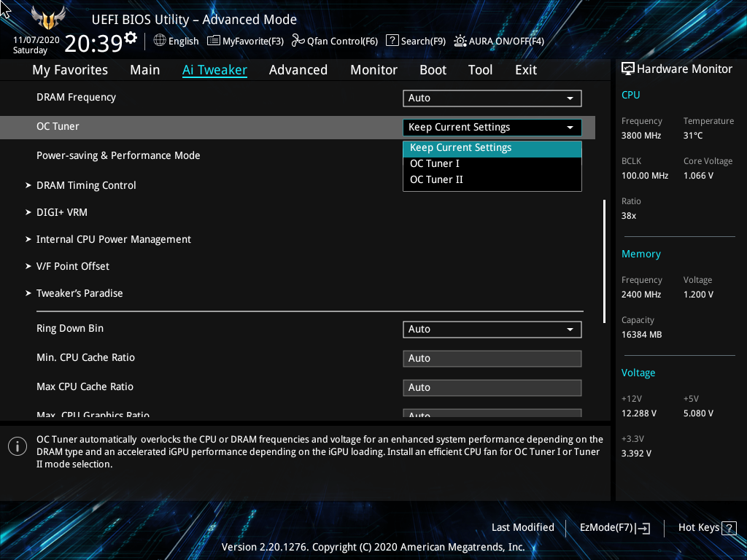Image resolution: width=747 pixels, height=560 pixels.
Task: Click the 20:39 clock display
Action: pyautogui.click(x=94, y=43)
